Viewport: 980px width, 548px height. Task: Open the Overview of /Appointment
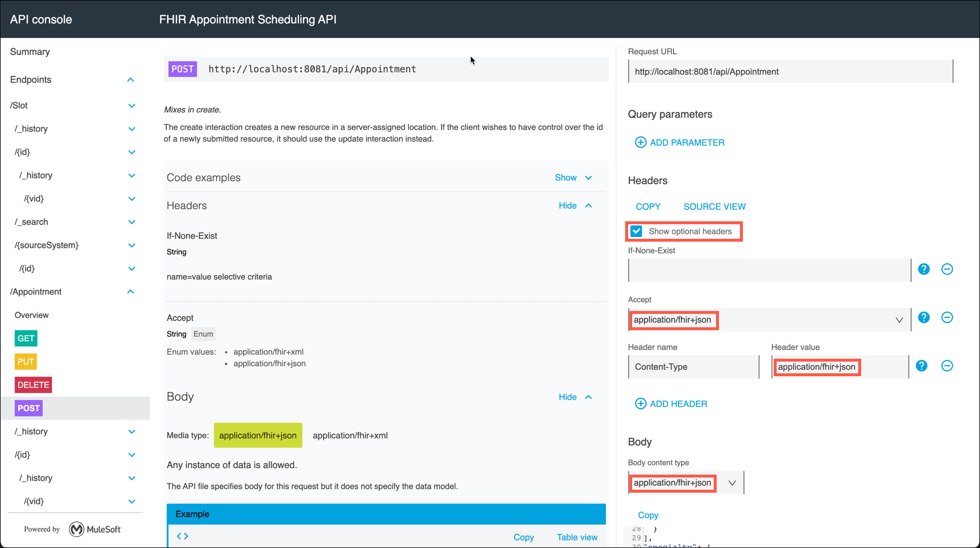pyautogui.click(x=31, y=315)
